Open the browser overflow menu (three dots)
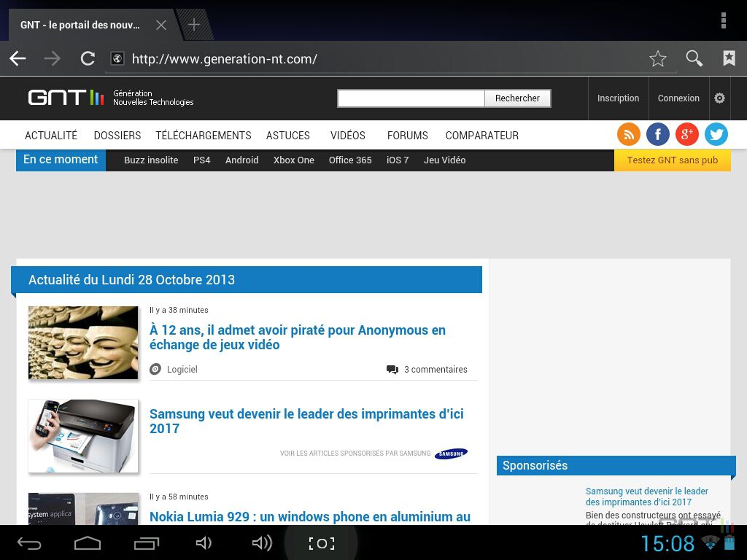This screenshot has width=747, height=560. pyautogui.click(x=723, y=20)
